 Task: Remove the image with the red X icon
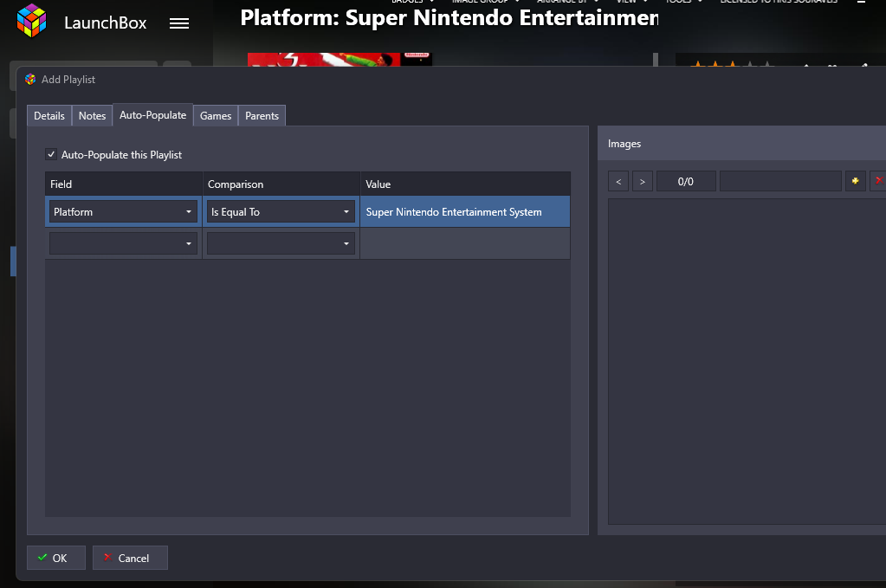pyautogui.click(x=878, y=181)
